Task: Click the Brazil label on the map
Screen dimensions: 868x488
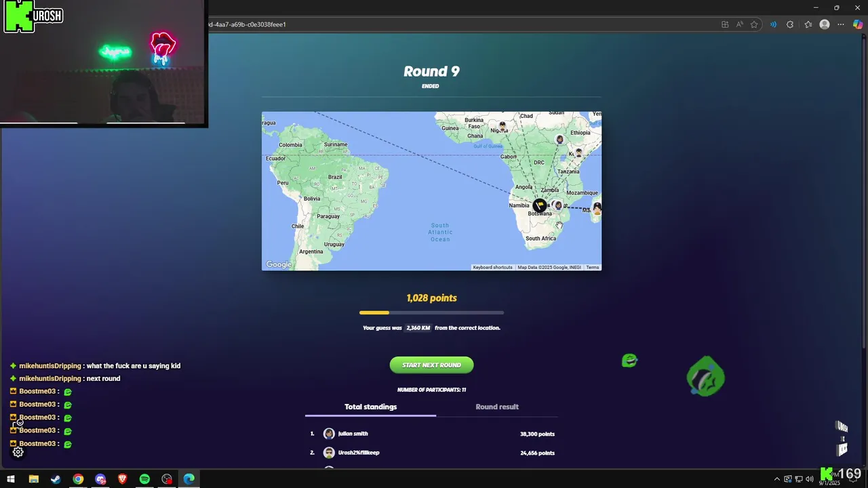Action: pos(335,177)
